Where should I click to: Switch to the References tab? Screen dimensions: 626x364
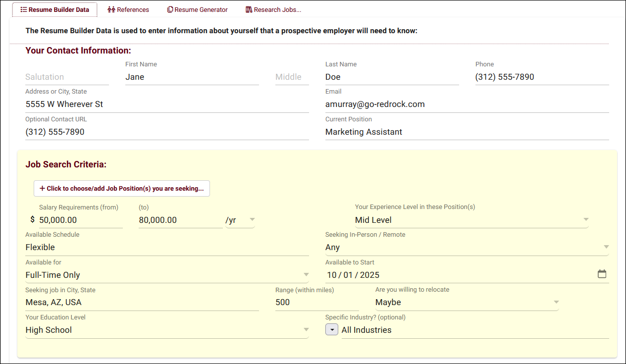(x=128, y=9)
